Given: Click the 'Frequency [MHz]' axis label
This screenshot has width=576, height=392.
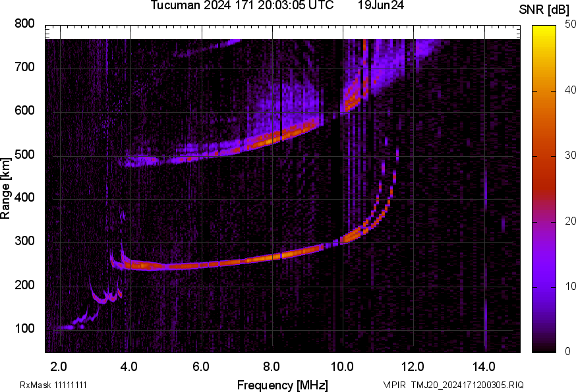Looking at the screenshot, I should click(283, 385).
